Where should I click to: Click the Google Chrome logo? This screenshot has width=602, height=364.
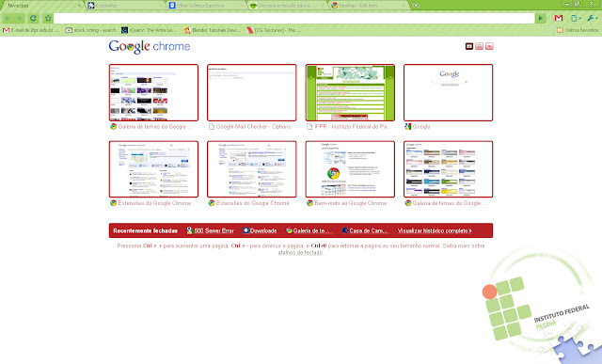point(150,47)
